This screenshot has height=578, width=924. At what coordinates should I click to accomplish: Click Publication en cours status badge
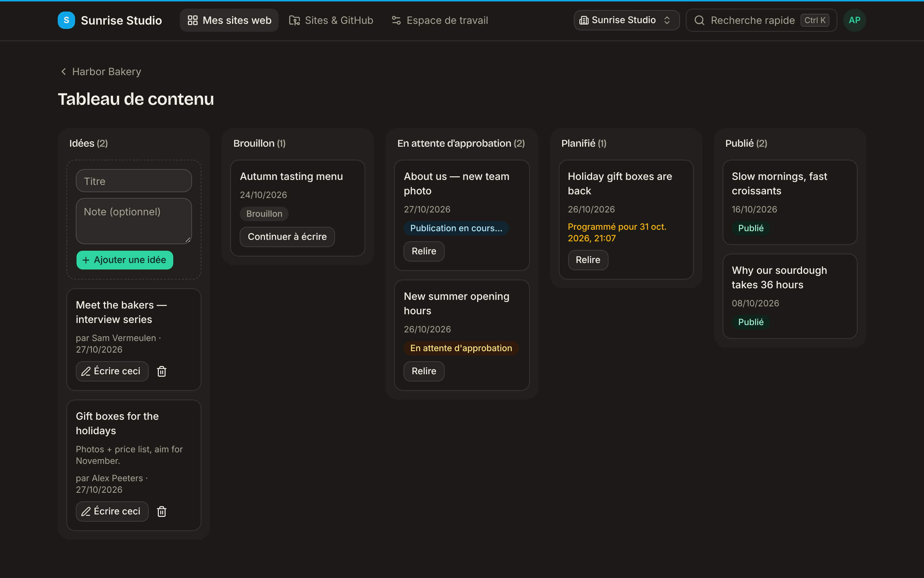(x=456, y=228)
